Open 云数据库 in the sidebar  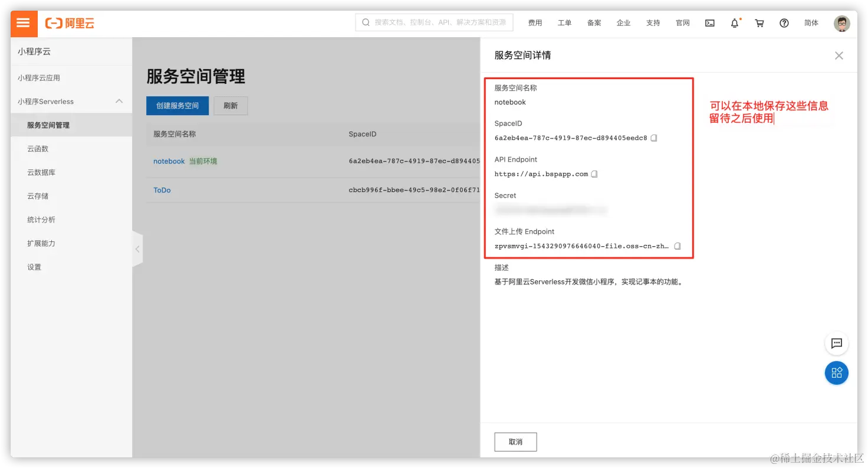71,172
